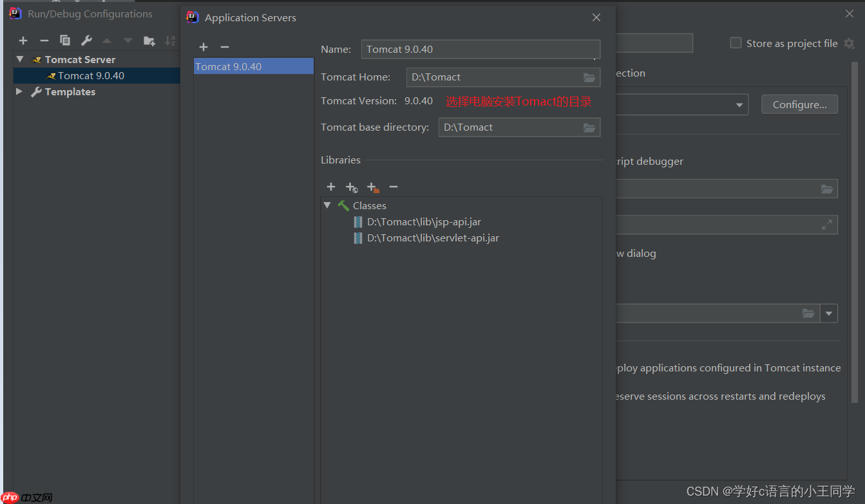The width and height of the screenshot is (865, 504).
Task: Add application server with plus icon
Action: pyautogui.click(x=204, y=47)
